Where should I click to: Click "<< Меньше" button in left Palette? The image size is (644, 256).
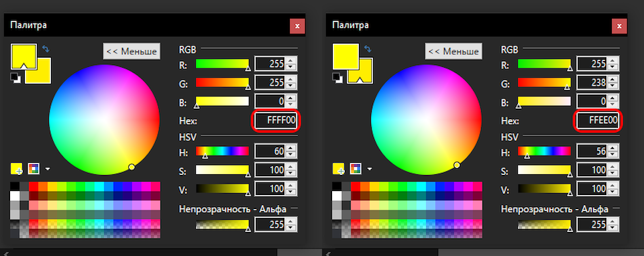[x=131, y=52]
